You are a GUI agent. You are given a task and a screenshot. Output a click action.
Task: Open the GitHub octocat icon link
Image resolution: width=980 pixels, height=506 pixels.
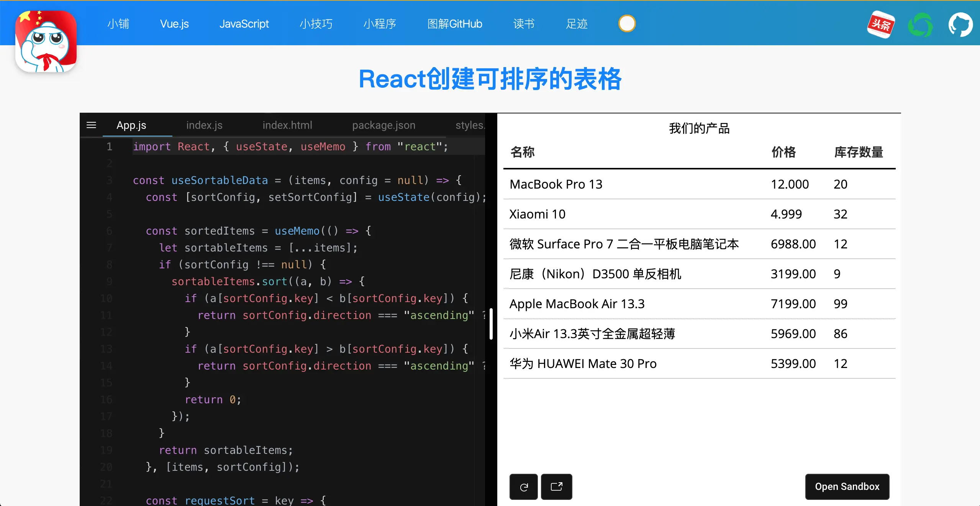(x=960, y=25)
